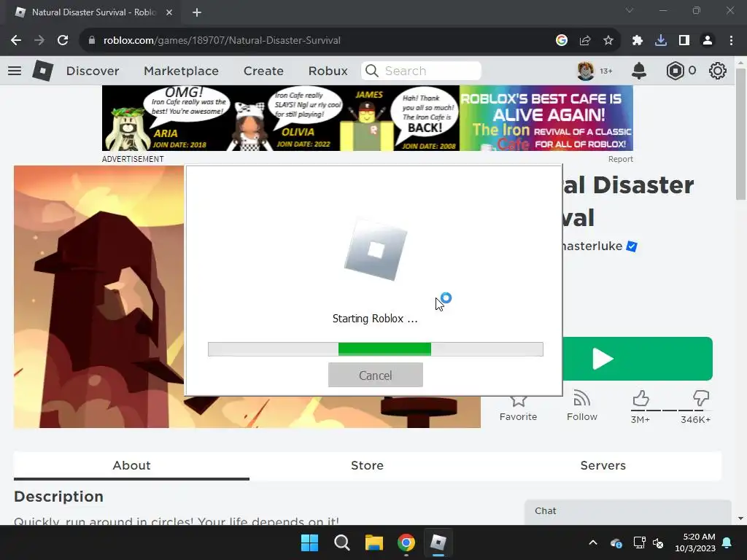The height and width of the screenshot is (560, 747).
Task: Open the clock showing 5:20 AM
Action: [x=695, y=542]
